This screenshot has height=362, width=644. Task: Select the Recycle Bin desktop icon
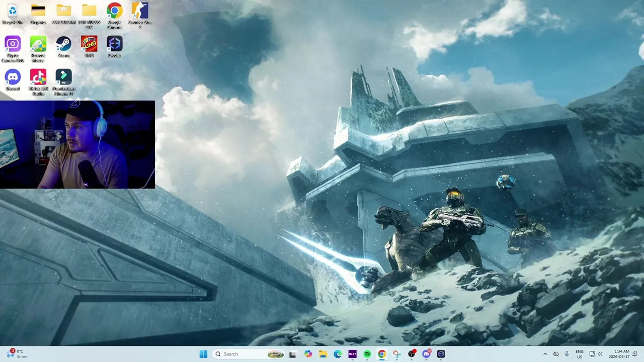[x=13, y=14]
